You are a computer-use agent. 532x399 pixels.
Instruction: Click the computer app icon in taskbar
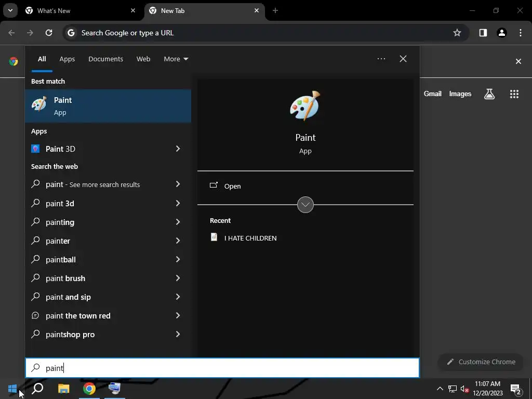point(114,389)
